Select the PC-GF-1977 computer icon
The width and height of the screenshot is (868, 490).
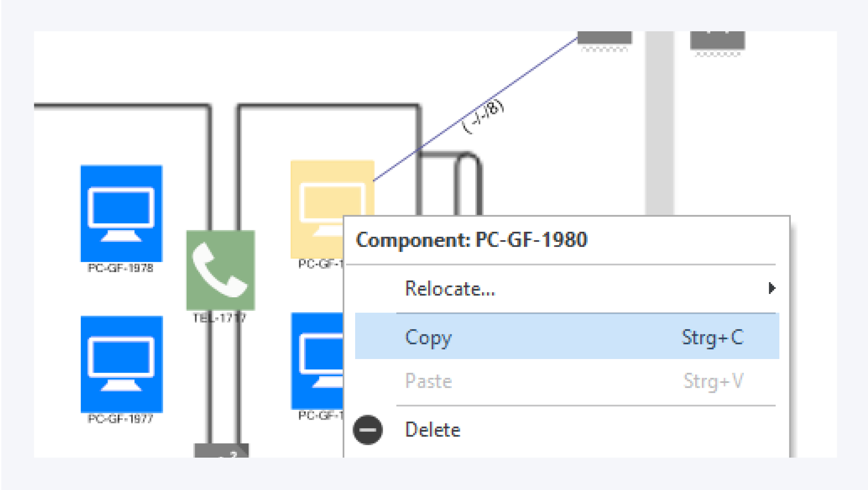(121, 364)
